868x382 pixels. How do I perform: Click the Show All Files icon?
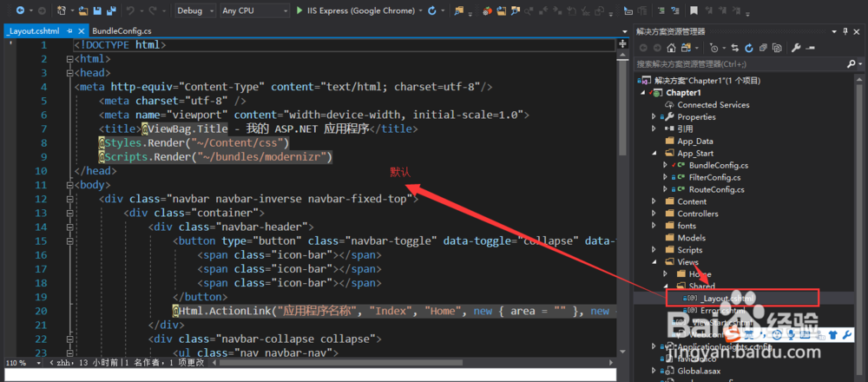(777, 48)
